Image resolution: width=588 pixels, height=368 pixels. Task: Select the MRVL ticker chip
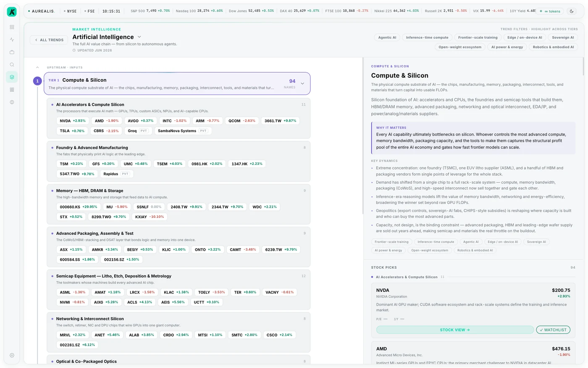[73, 335]
